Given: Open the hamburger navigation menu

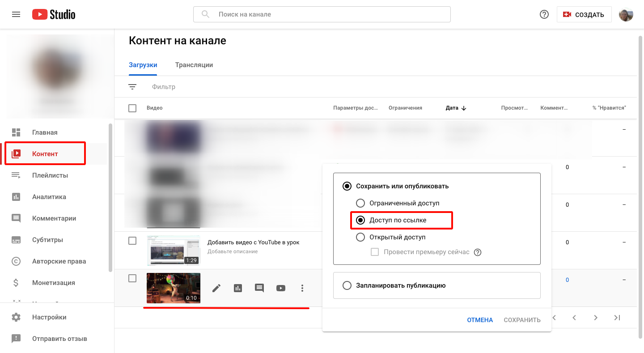Looking at the screenshot, I should 16,14.
